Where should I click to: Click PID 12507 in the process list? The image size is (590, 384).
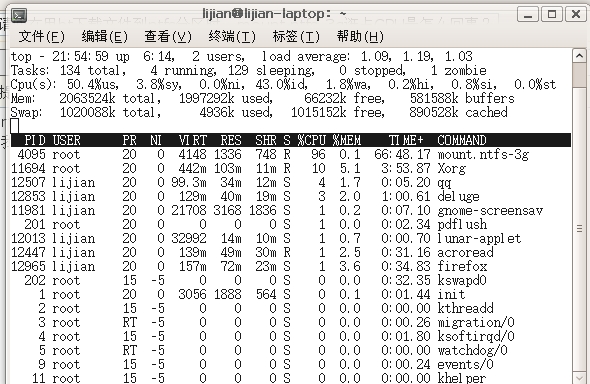tap(28, 183)
